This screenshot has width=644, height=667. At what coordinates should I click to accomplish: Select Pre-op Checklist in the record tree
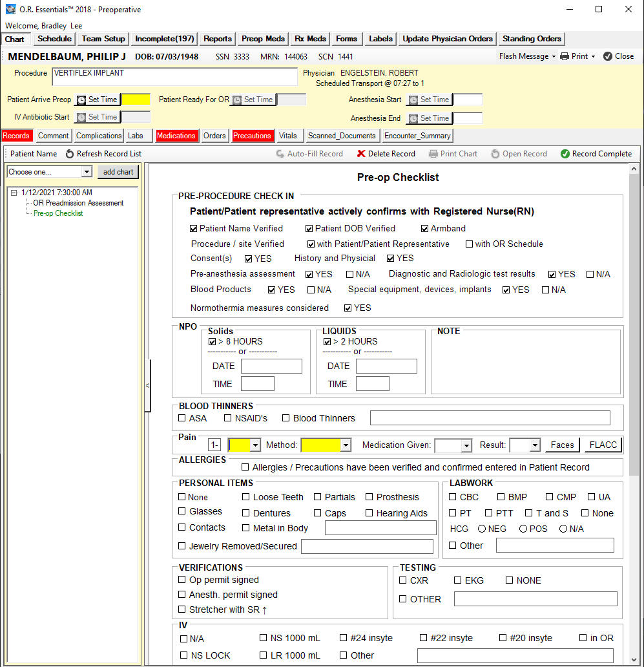coord(58,213)
